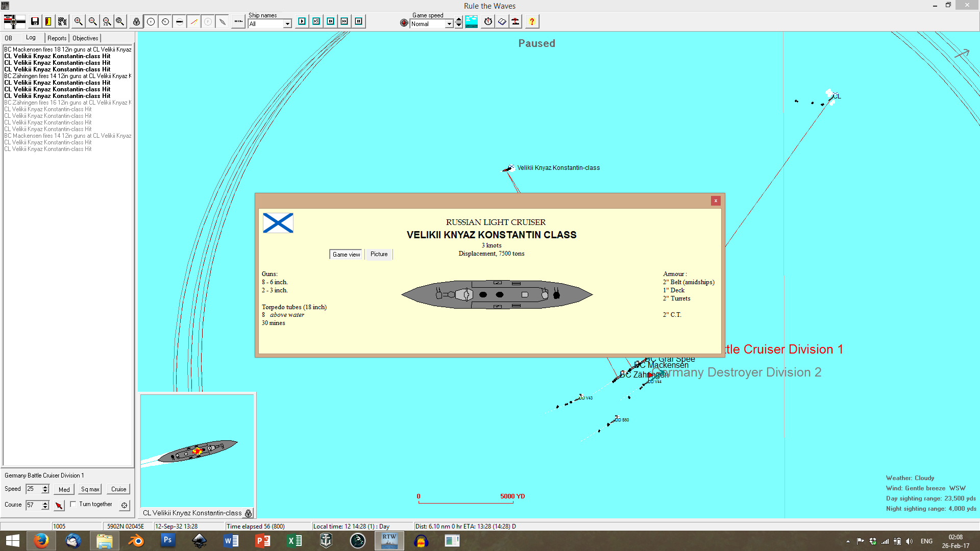Expand the Game speed dropdown

tap(449, 24)
